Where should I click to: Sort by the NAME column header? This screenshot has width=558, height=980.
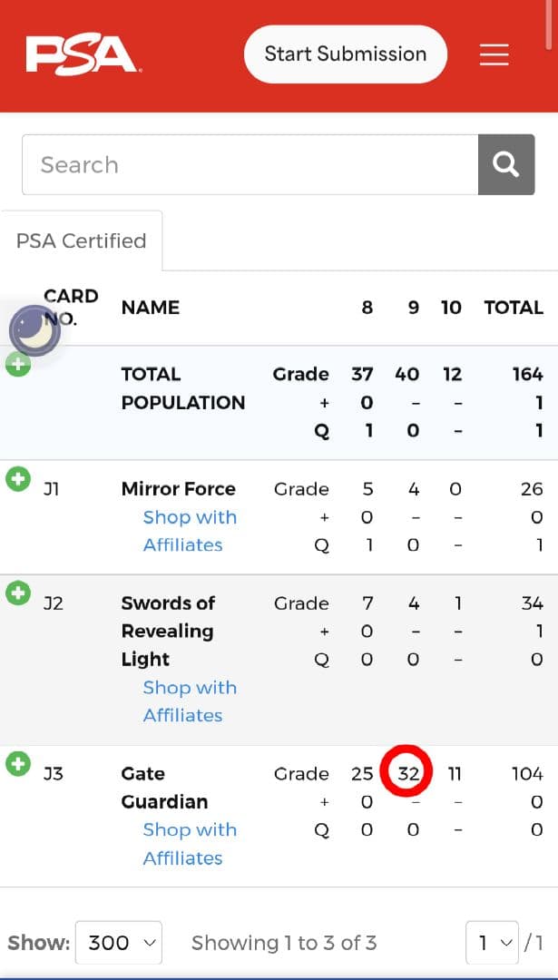click(151, 308)
